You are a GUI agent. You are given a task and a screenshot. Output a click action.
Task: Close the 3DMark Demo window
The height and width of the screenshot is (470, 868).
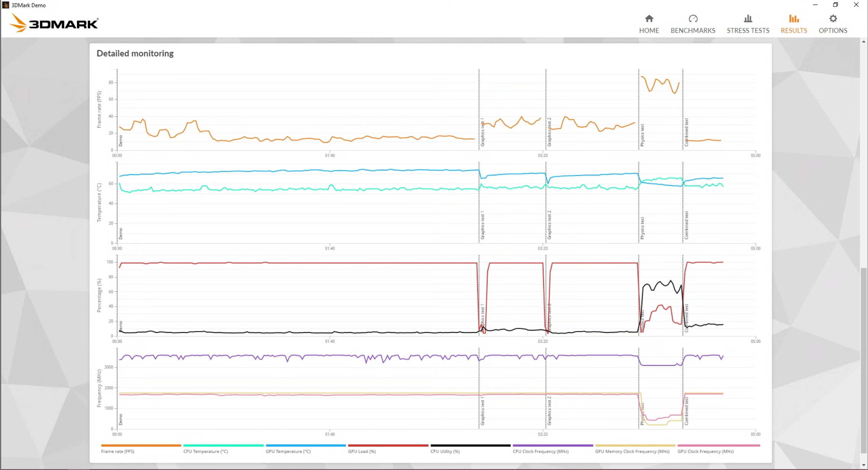coord(856,5)
